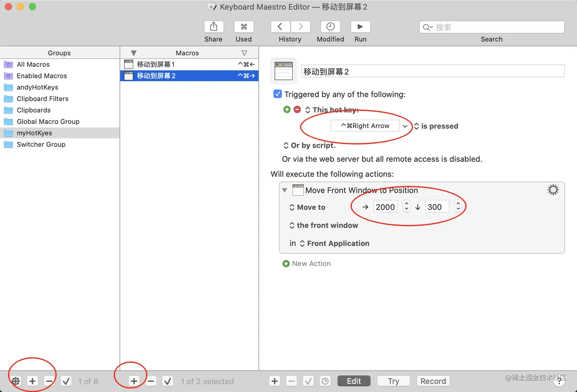Select the Clipboards group

coord(60,110)
